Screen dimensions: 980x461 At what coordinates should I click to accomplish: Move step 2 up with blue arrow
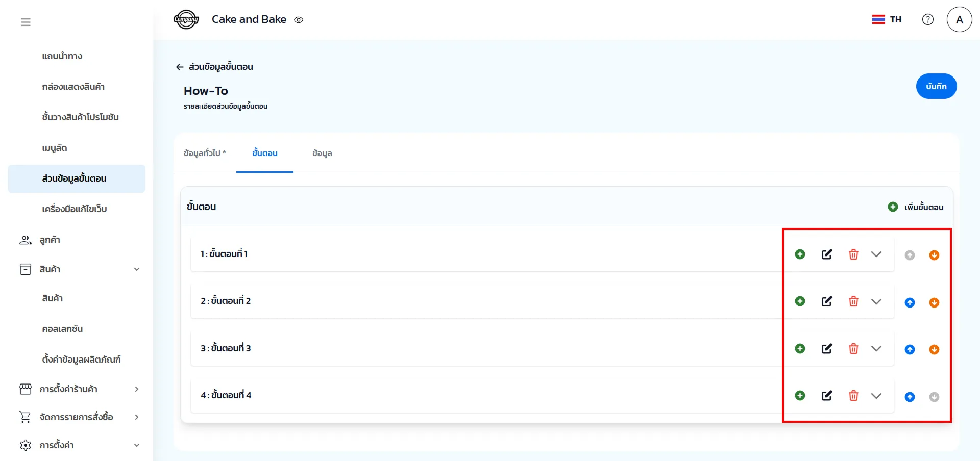click(x=910, y=303)
